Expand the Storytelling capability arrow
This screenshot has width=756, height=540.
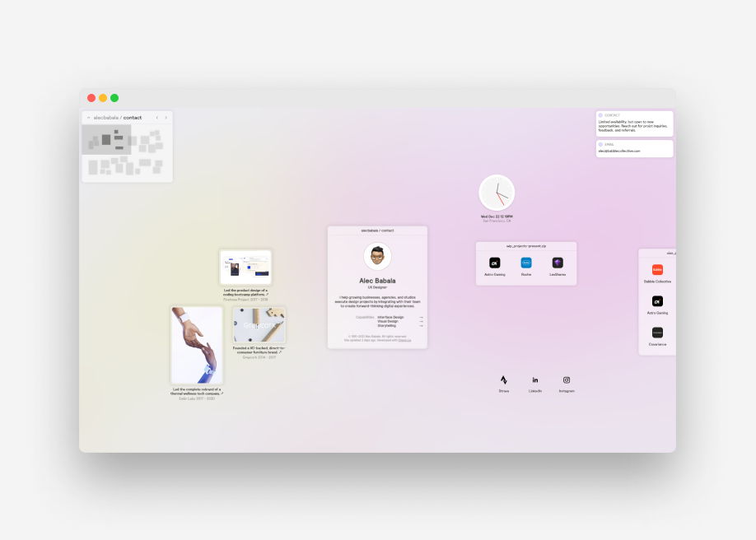[x=421, y=326]
